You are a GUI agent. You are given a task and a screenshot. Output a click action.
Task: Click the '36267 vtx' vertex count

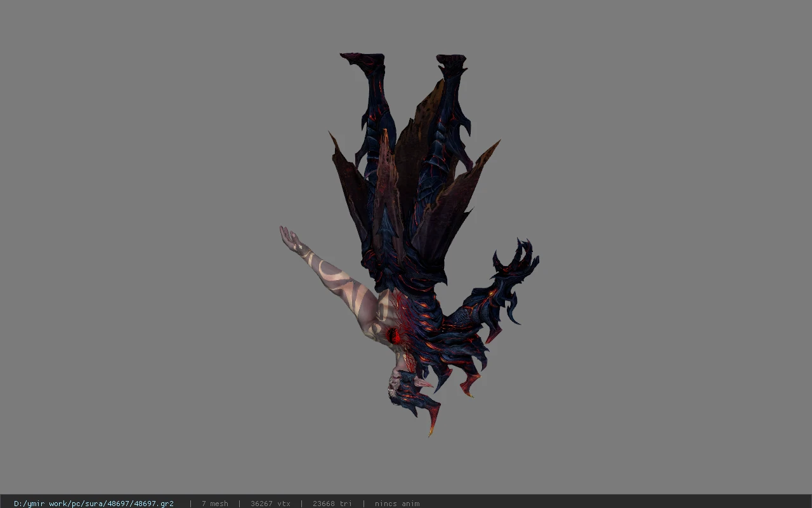tap(270, 504)
